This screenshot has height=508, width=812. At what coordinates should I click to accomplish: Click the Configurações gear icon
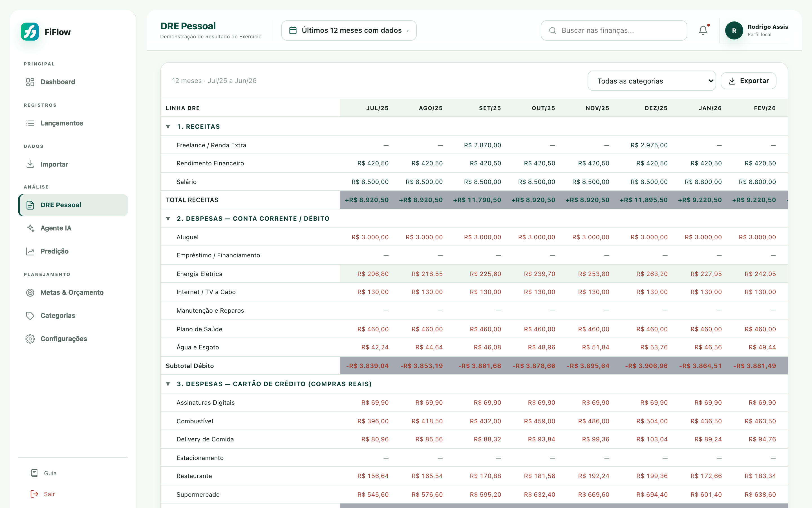point(30,339)
